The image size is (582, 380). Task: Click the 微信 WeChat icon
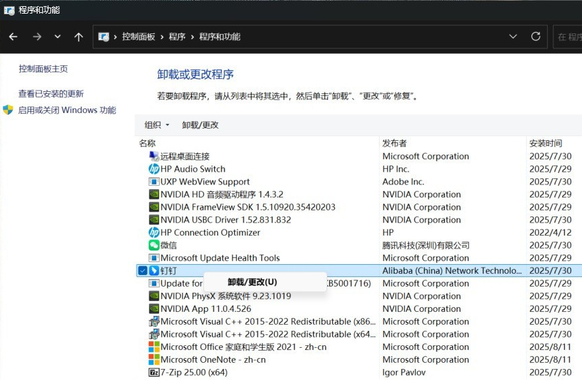[154, 245]
